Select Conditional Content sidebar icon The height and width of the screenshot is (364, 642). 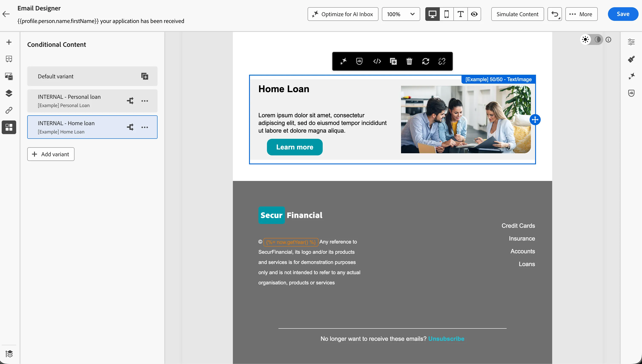[x=9, y=127]
